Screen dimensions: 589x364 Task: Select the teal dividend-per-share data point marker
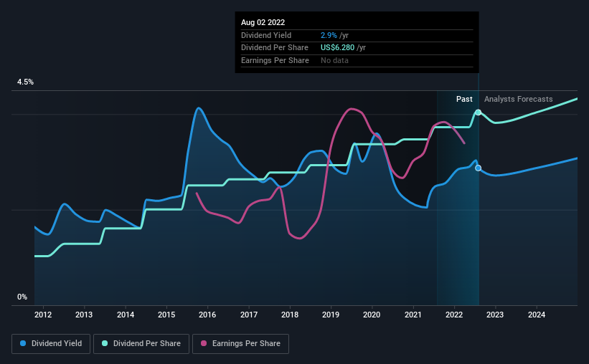point(479,112)
